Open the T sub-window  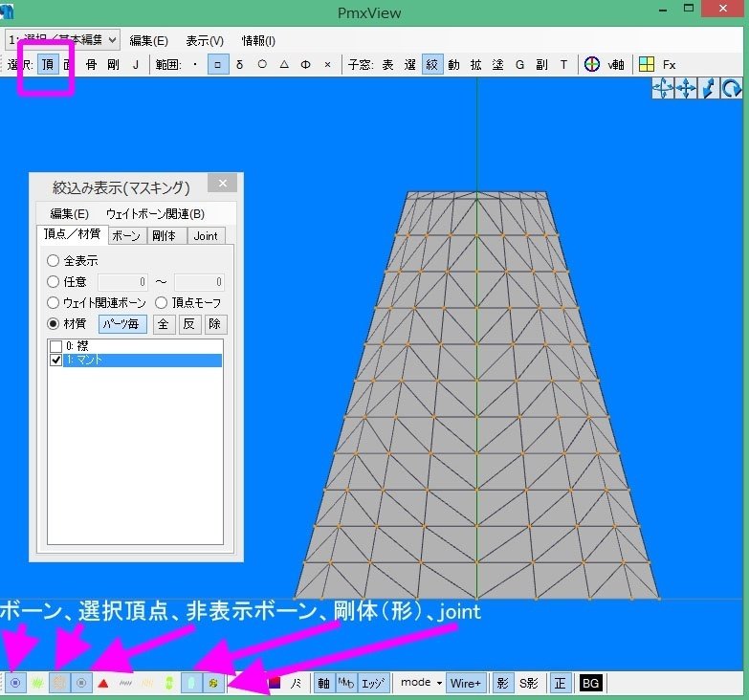pos(563,64)
